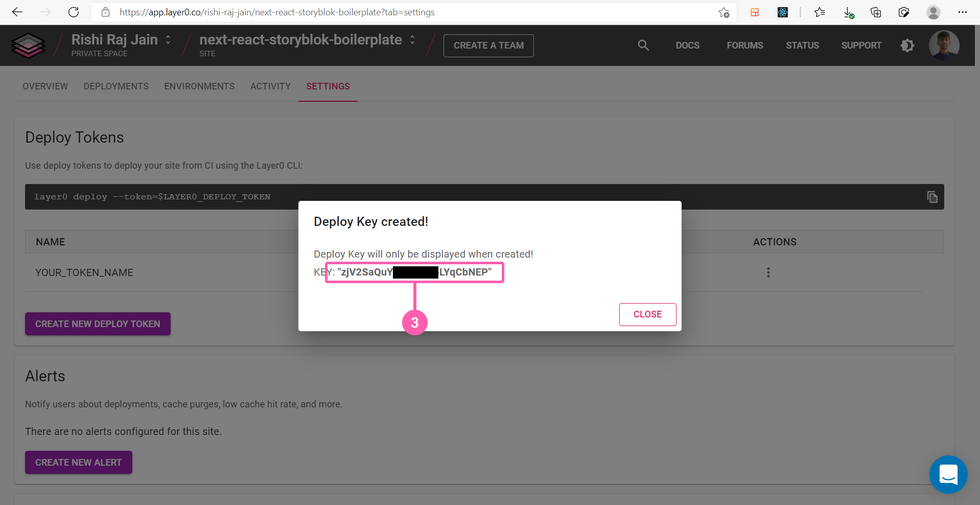Open the browser essentials shield icon
The height and width of the screenshot is (505, 980).
coord(904,12)
